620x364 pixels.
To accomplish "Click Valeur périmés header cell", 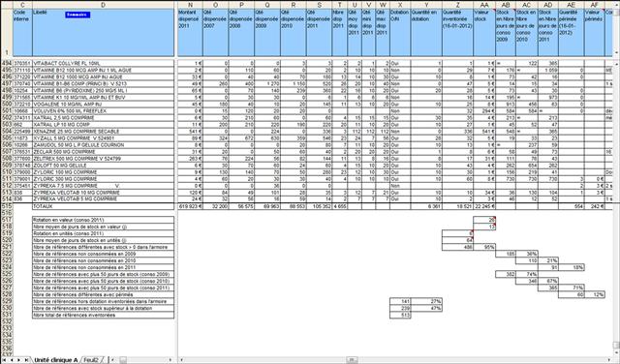I will tap(594, 32).
